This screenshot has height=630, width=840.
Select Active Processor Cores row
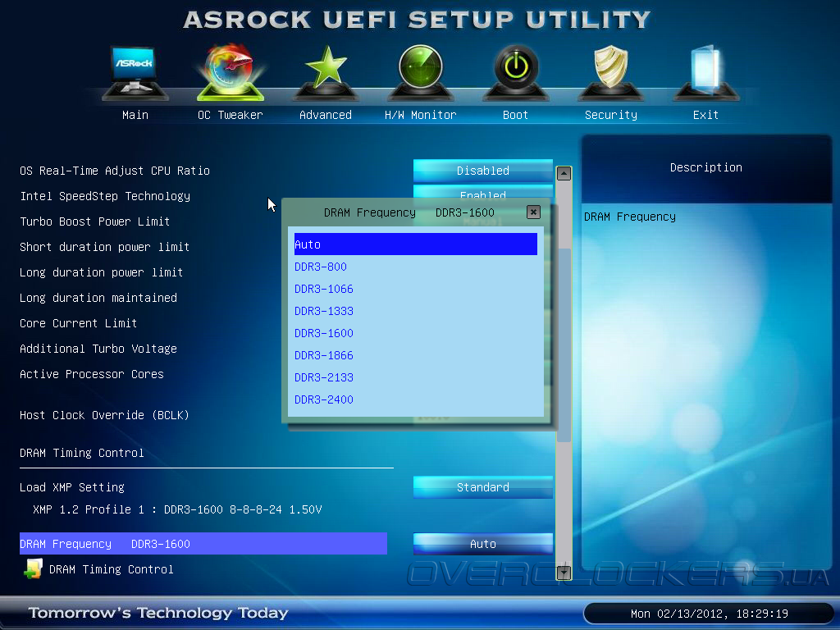tap(92, 374)
